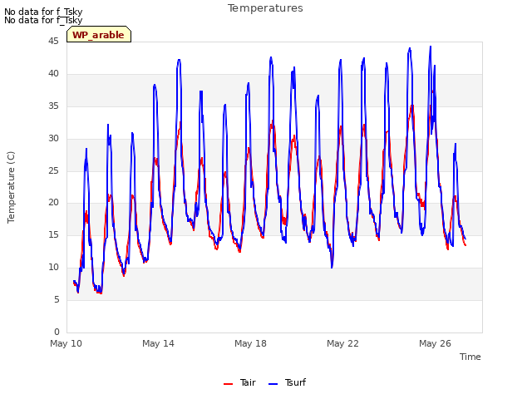Click the second 'No data for f_Tsky' message
This screenshot has height=399, width=532.
43,20
